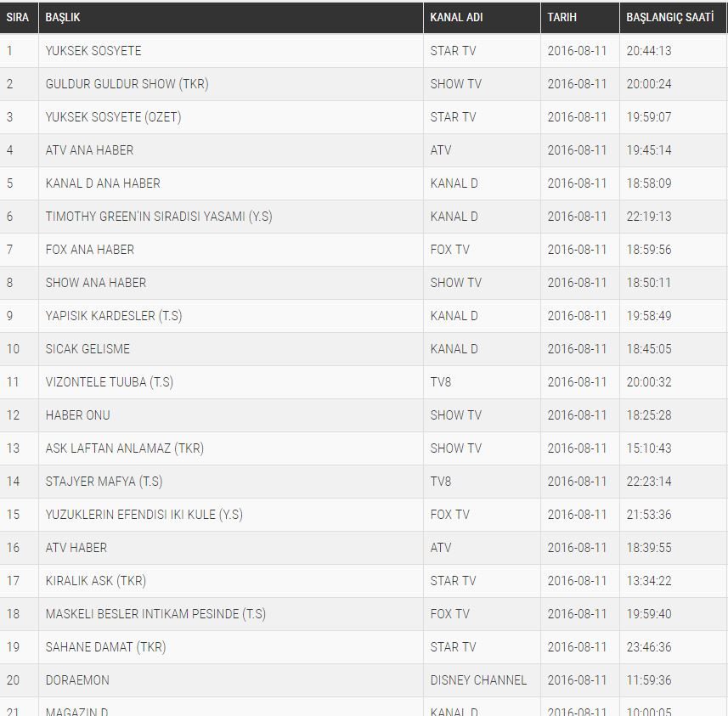Click the start time 23:46:36
Screen dimensions: 728x716
click(649, 647)
